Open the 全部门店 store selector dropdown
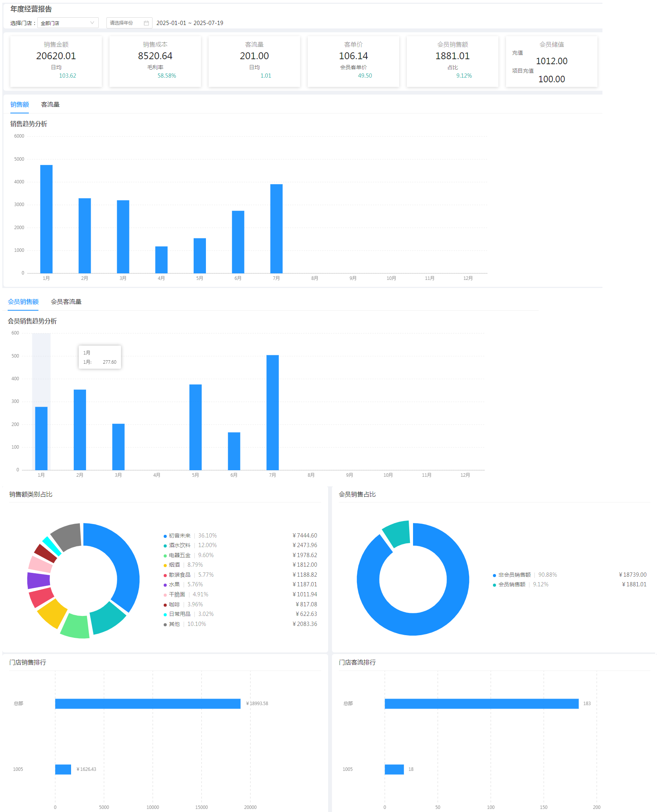 68,23
